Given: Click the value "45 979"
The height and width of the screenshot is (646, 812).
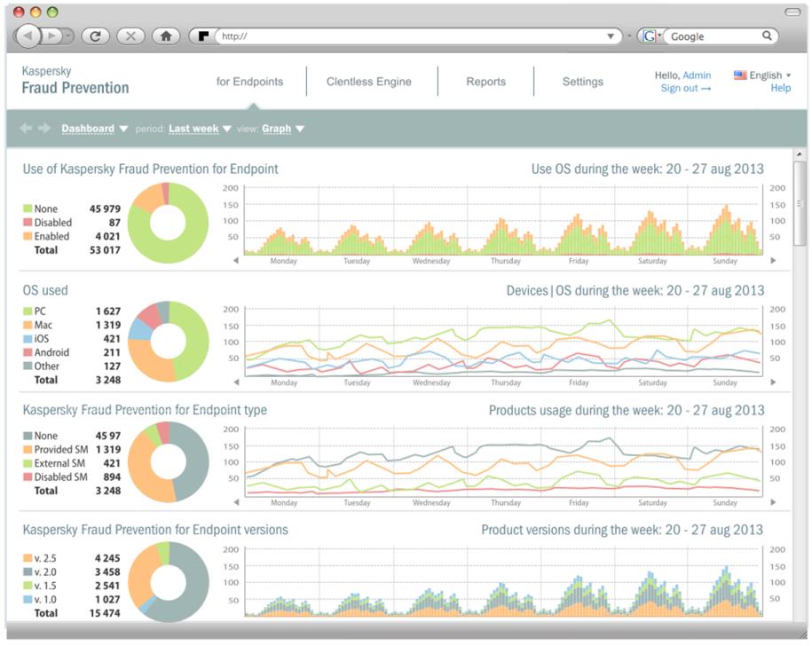Looking at the screenshot, I should tap(105, 209).
